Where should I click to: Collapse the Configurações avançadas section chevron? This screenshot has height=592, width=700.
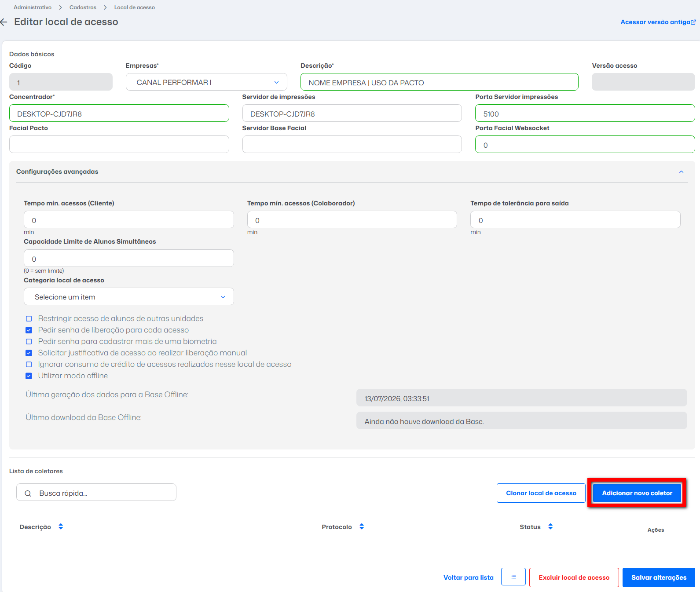(x=681, y=172)
